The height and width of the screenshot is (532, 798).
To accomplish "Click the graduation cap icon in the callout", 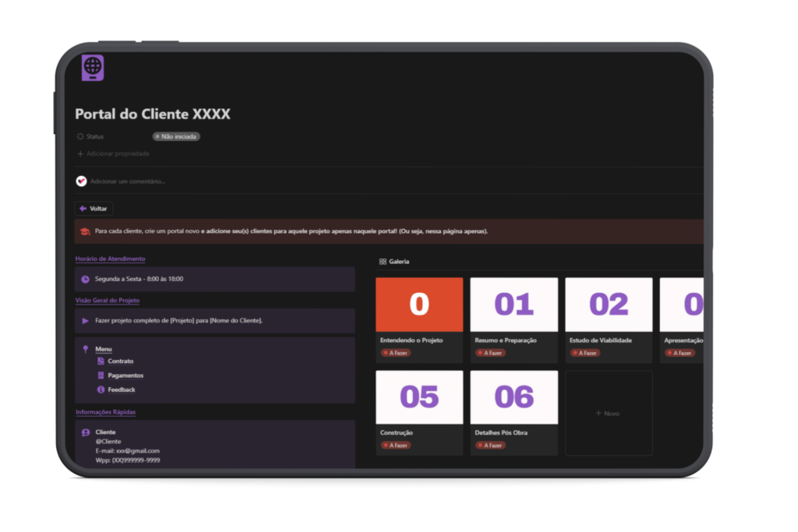I will (x=85, y=231).
